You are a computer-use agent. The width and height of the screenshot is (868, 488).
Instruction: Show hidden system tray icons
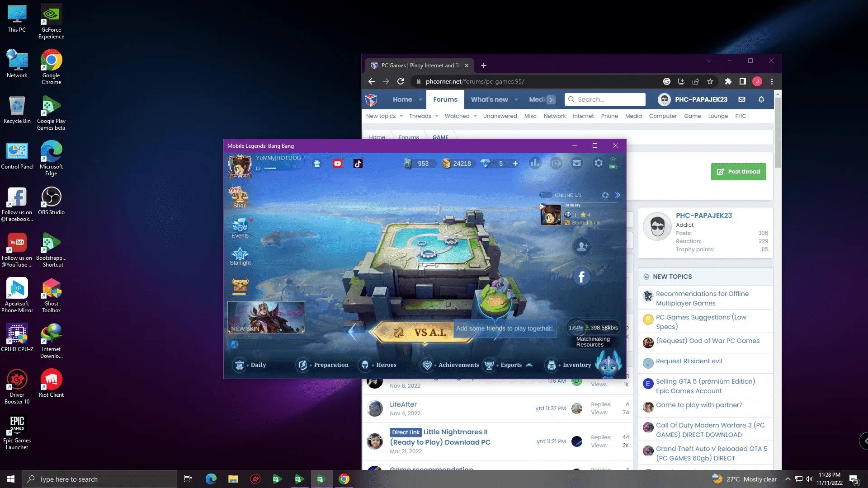[788, 479]
